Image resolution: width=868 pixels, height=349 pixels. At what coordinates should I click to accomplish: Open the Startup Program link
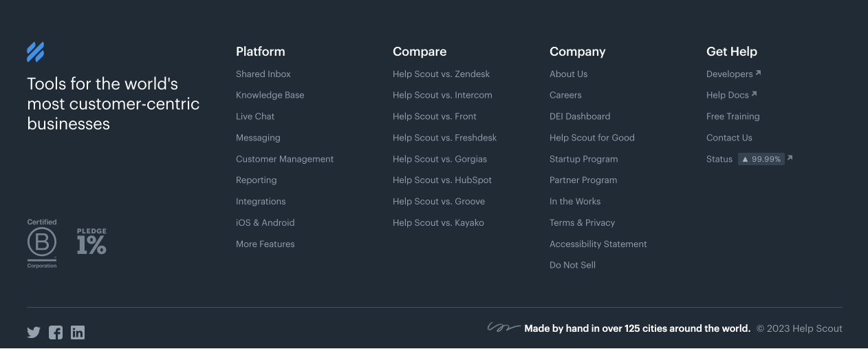coord(583,159)
